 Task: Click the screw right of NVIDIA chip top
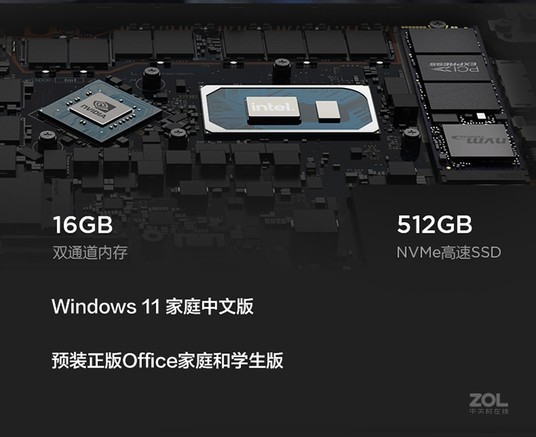point(151,78)
